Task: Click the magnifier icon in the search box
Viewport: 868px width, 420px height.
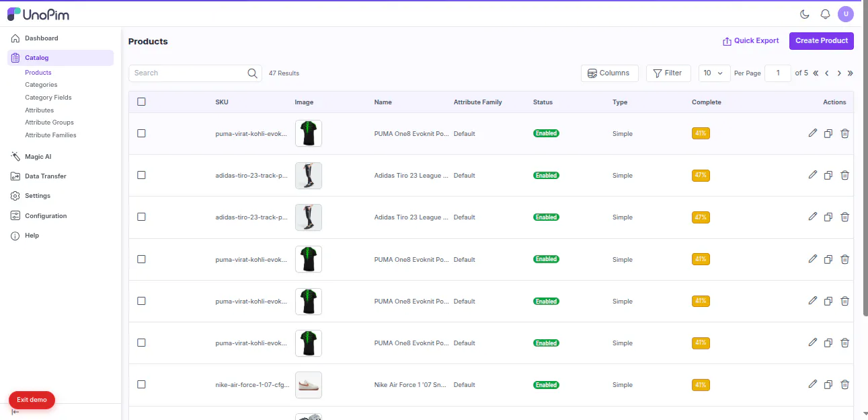Action: (x=253, y=73)
